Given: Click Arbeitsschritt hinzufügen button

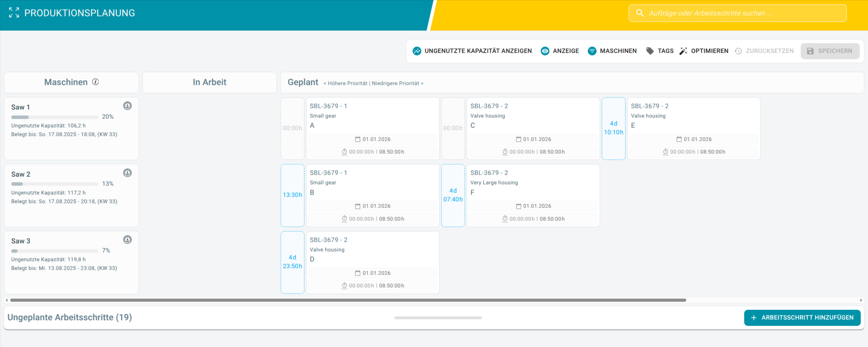Looking at the screenshot, I should 802,318.
